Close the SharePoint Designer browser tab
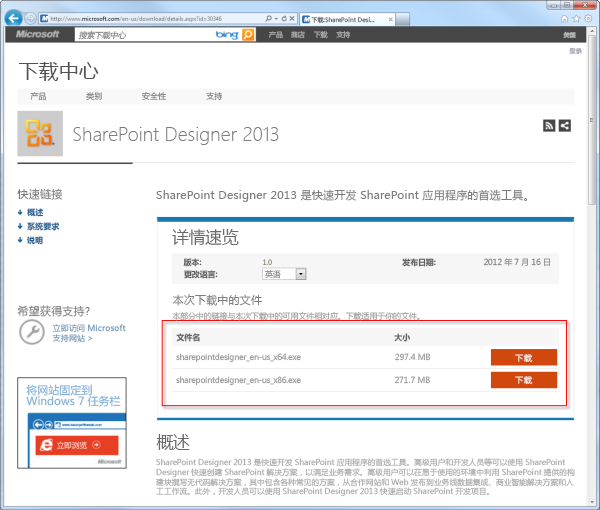 pos(391,19)
